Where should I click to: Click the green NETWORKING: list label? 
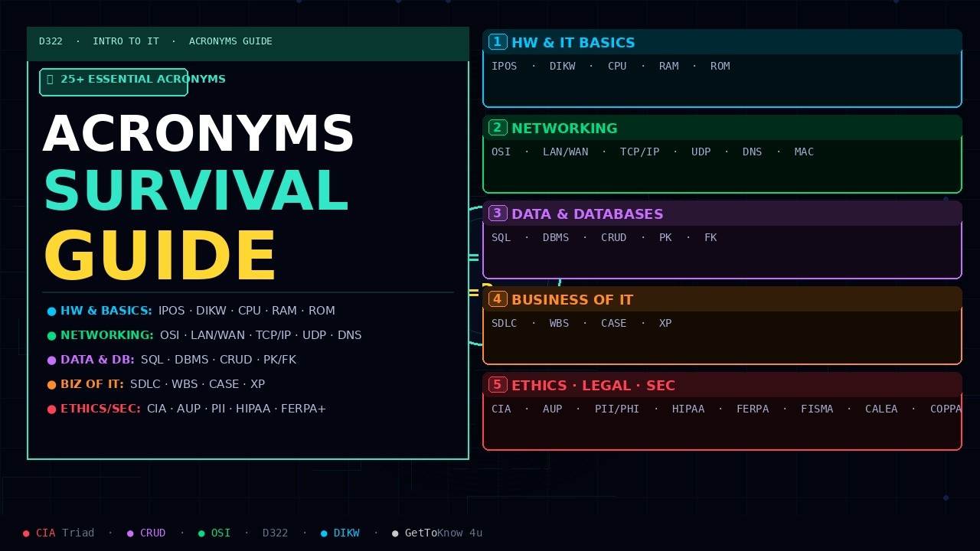click(107, 335)
